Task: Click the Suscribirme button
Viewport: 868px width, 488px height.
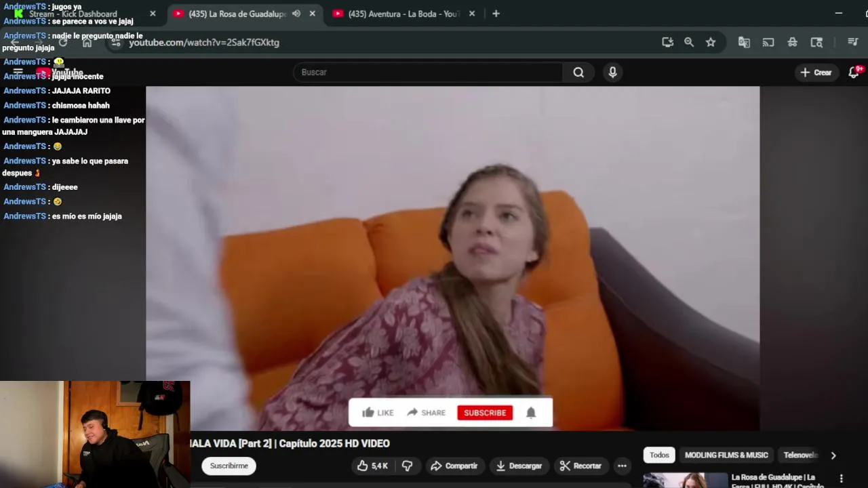Action: click(x=229, y=466)
